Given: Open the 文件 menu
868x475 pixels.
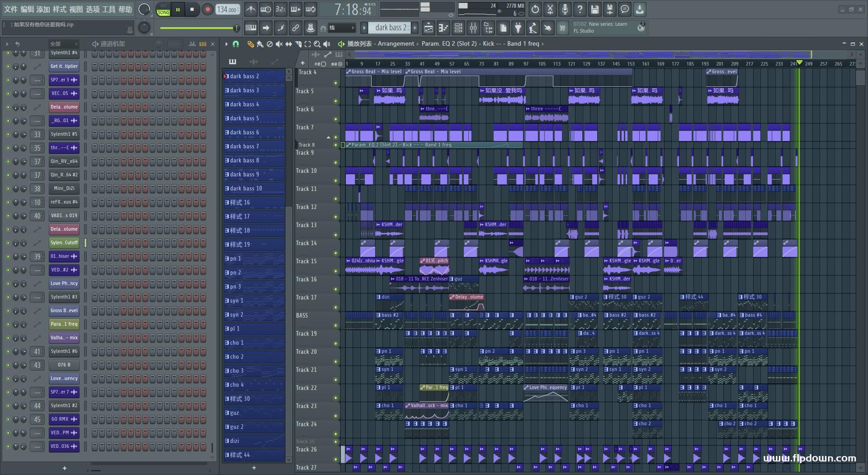Looking at the screenshot, I should [x=11, y=9].
